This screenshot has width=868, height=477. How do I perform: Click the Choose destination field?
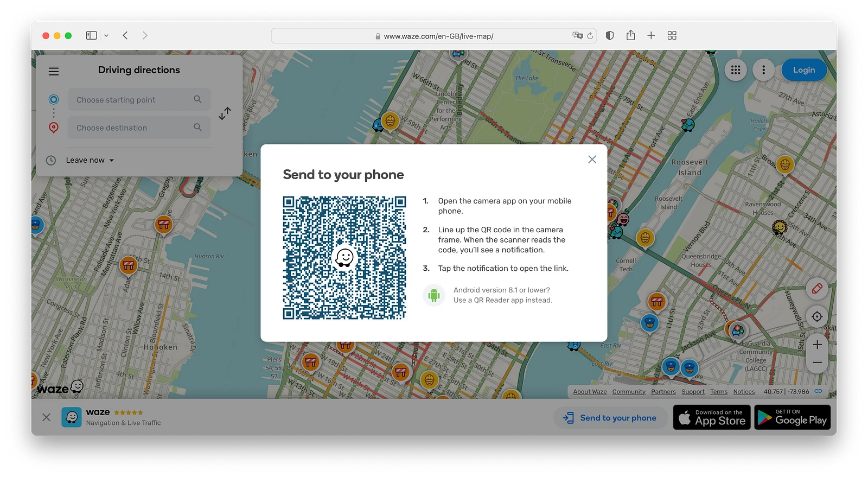pyautogui.click(x=139, y=128)
